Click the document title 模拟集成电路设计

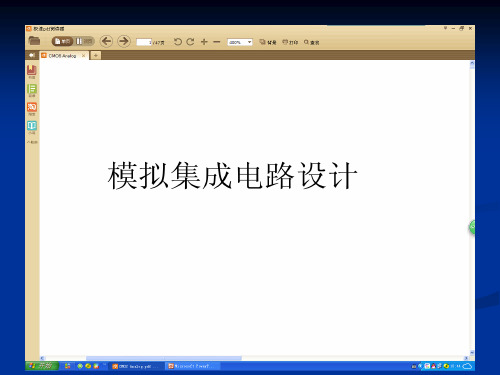point(232,176)
